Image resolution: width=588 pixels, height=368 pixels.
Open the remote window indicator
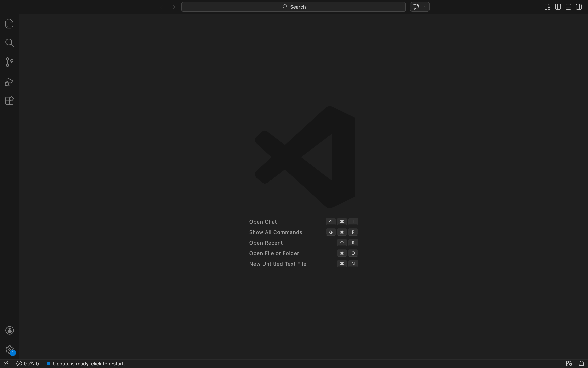(x=6, y=363)
